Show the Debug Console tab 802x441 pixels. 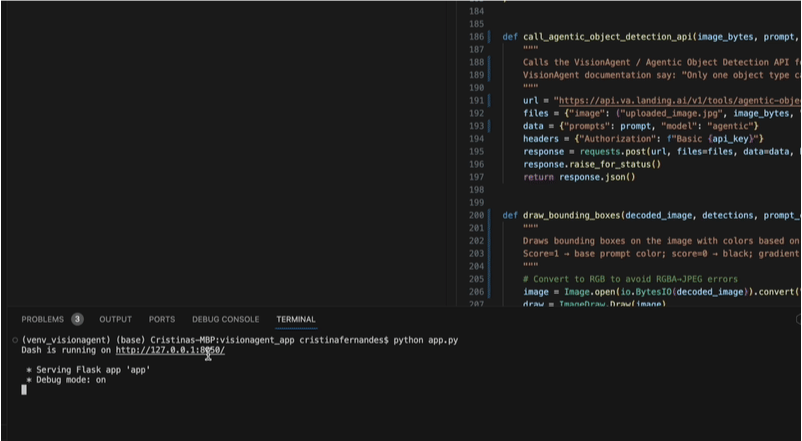[x=225, y=319]
